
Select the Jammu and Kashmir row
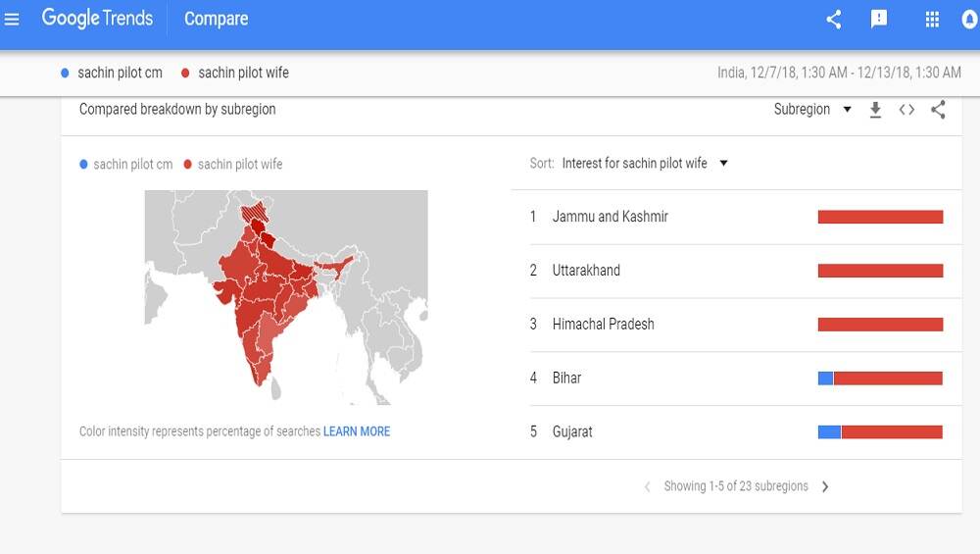(736, 217)
